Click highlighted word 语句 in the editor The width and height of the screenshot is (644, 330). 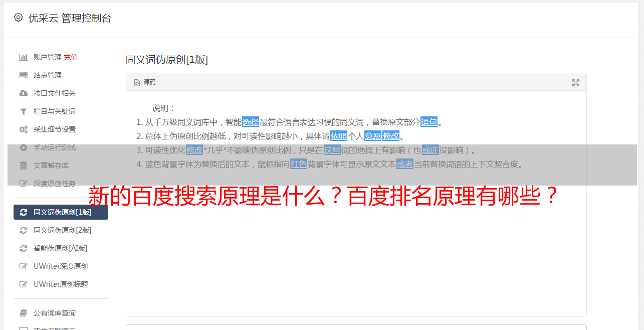tap(429, 122)
